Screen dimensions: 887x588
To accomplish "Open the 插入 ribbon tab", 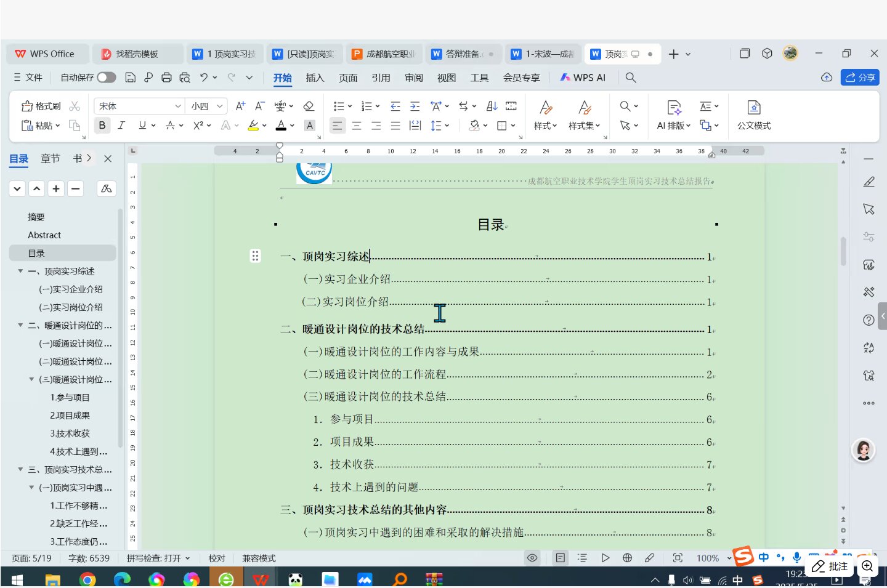I will pyautogui.click(x=315, y=78).
